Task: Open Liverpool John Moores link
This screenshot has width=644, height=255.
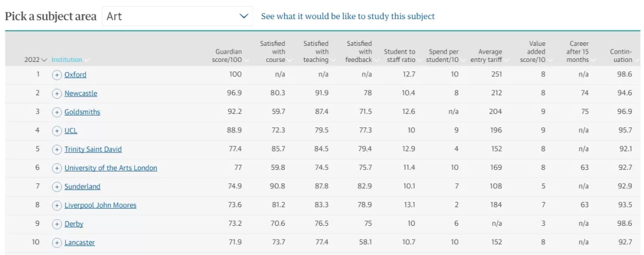Action: pos(100,206)
